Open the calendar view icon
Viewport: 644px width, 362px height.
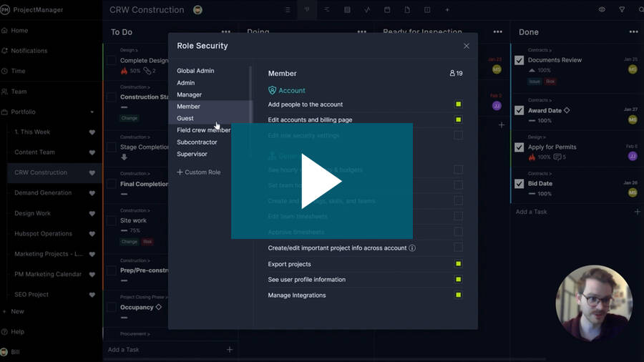387,10
